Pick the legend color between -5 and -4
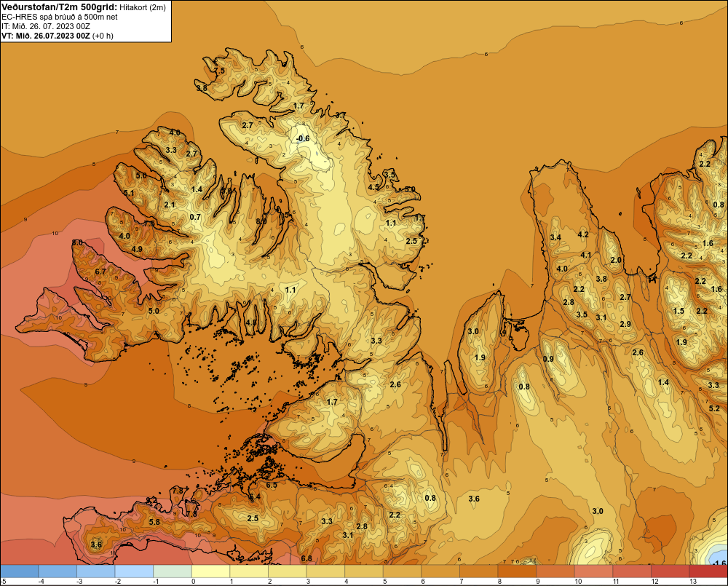This screenshot has width=728, height=586. [20, 571]
